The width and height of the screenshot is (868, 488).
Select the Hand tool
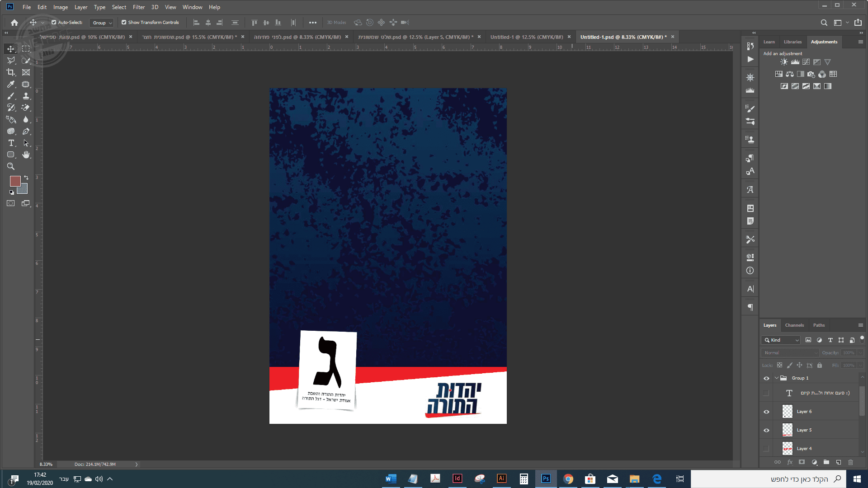point(26,155)
